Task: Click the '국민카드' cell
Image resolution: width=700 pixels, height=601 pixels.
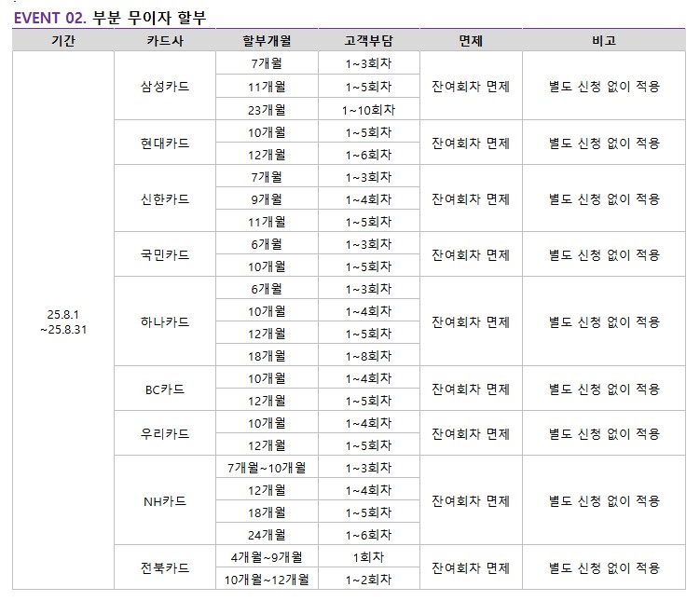Action: click(165, 254)
